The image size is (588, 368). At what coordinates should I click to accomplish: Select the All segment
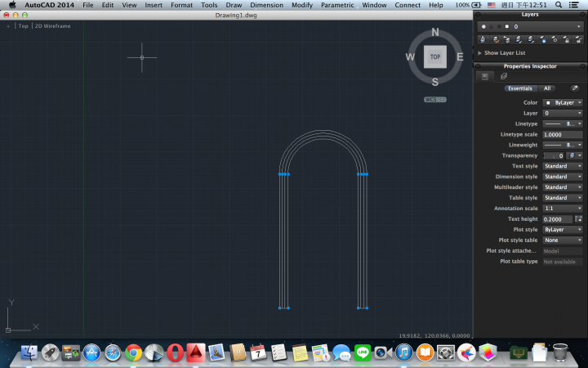point(546,88)
